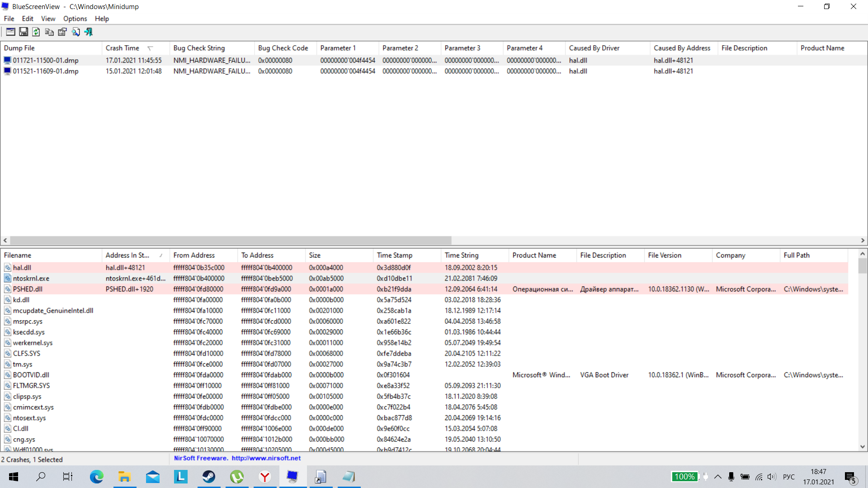Select the kd.dll row

tap(424, 300)
